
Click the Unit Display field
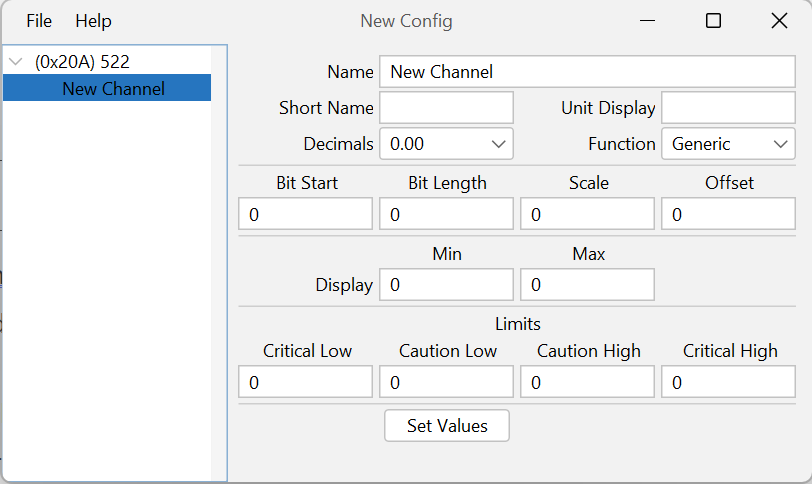click(728, 108)
